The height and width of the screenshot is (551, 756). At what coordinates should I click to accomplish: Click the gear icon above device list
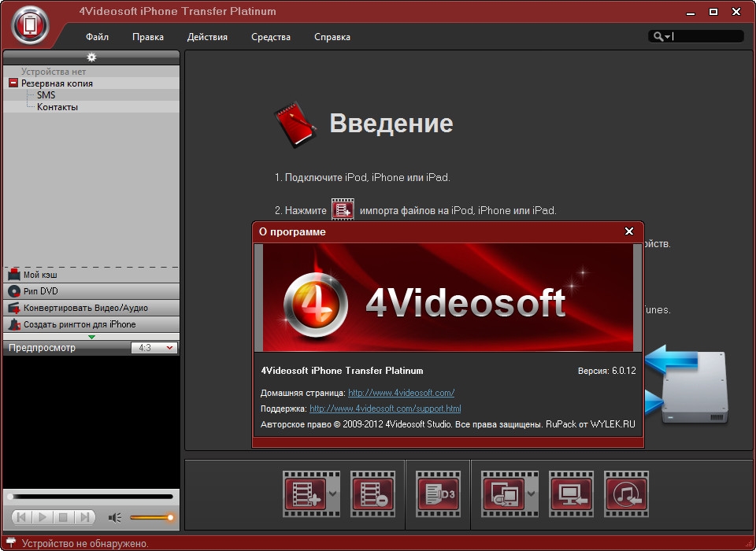point(91,57)
